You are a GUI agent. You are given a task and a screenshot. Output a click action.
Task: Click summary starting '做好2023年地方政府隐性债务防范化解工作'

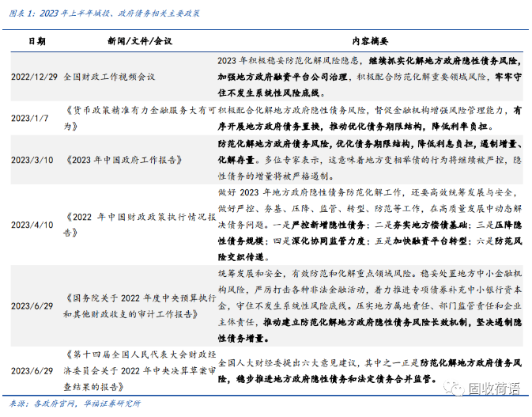(x=370, y=225)
